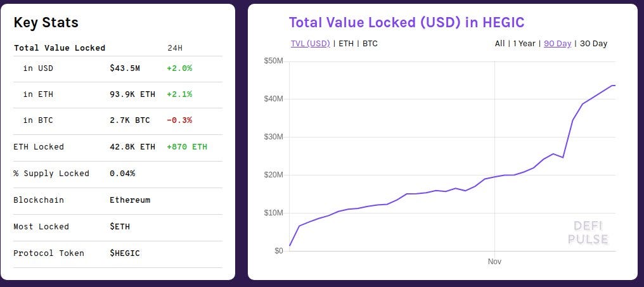
Task: Switch chart to BTC denomination
Action: [x=370, y=43]
